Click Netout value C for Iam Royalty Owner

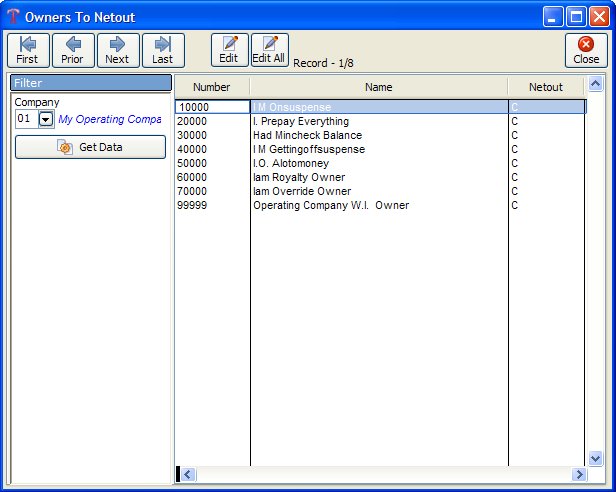click(514, 177)
